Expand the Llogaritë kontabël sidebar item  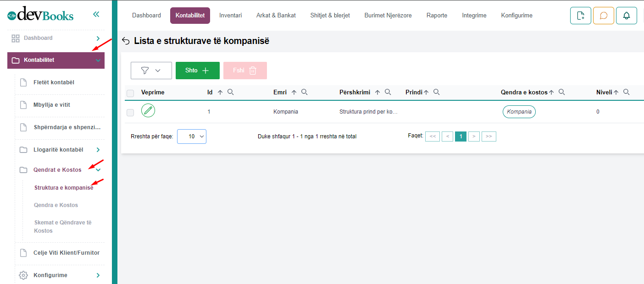[98, 150]
